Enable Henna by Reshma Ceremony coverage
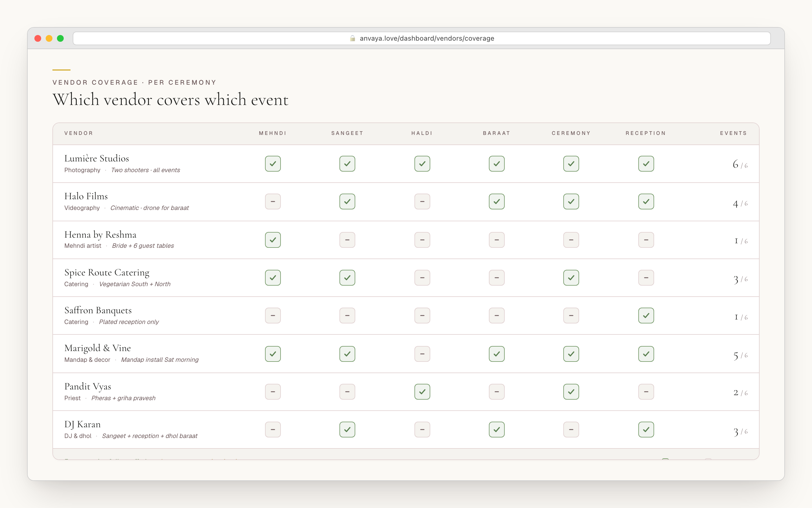 click(571, 240)
